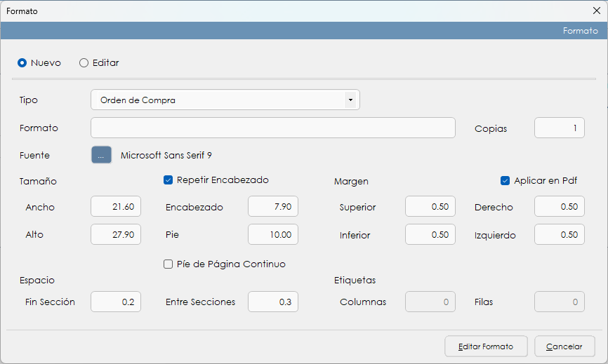Select the Alto size field
This screenshot has width=608, height=364.
click(x=116, y=234)
